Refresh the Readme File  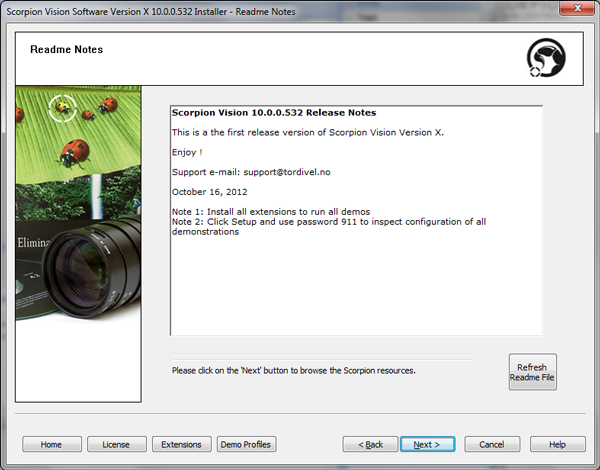(x=533, y=372)
